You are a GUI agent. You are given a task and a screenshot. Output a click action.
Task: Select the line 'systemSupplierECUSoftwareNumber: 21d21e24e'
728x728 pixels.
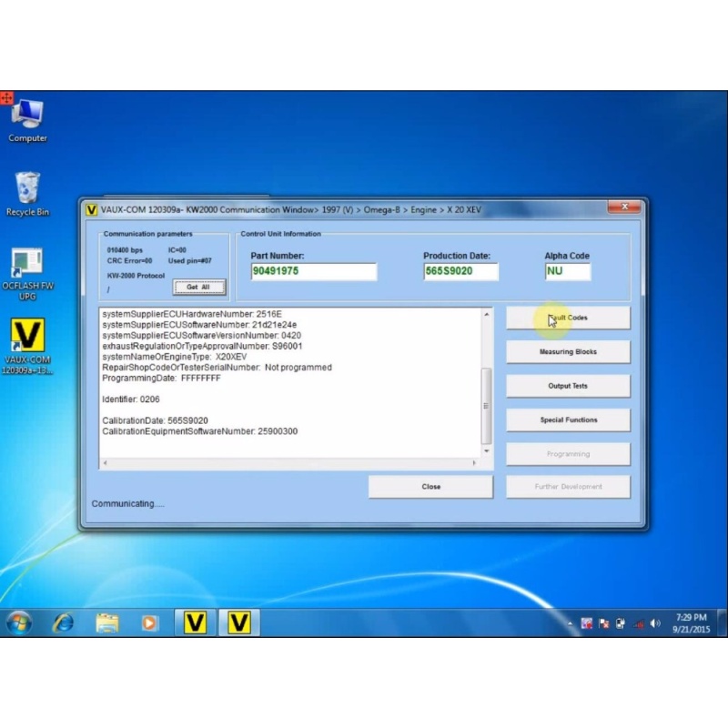click(199, 325)
